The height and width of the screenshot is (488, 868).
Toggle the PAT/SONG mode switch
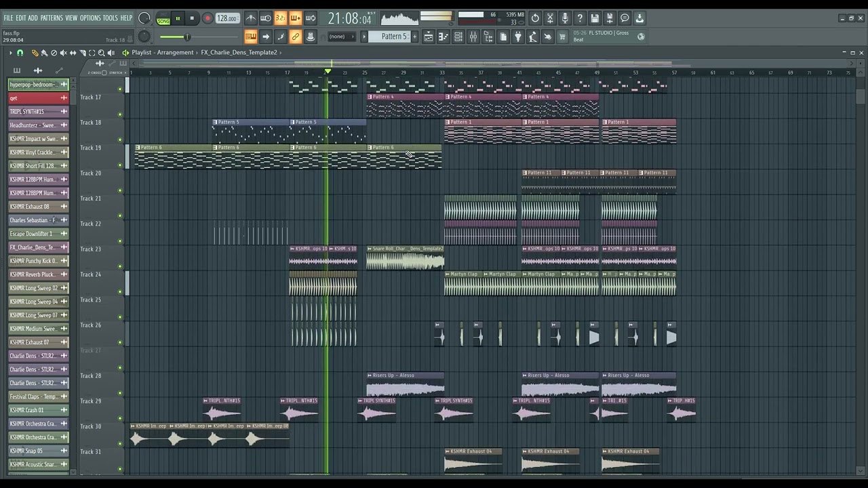pyautogui.click(x=163, y=19)
